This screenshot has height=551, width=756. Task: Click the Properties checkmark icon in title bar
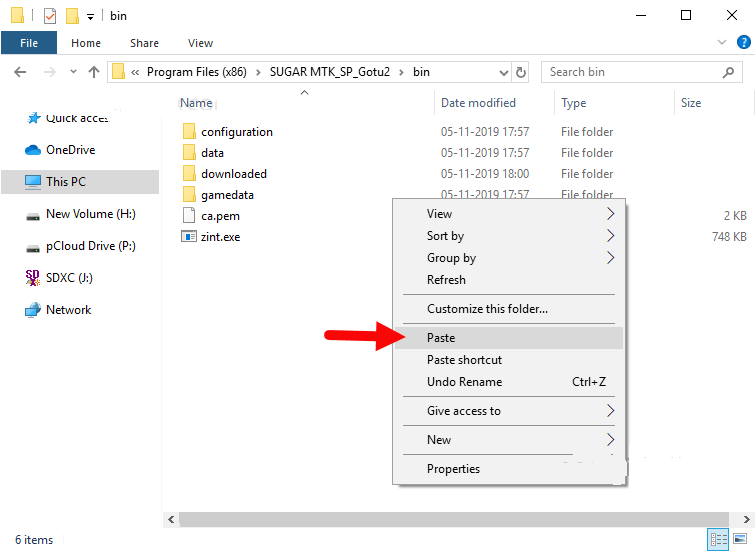click(49, 16)
